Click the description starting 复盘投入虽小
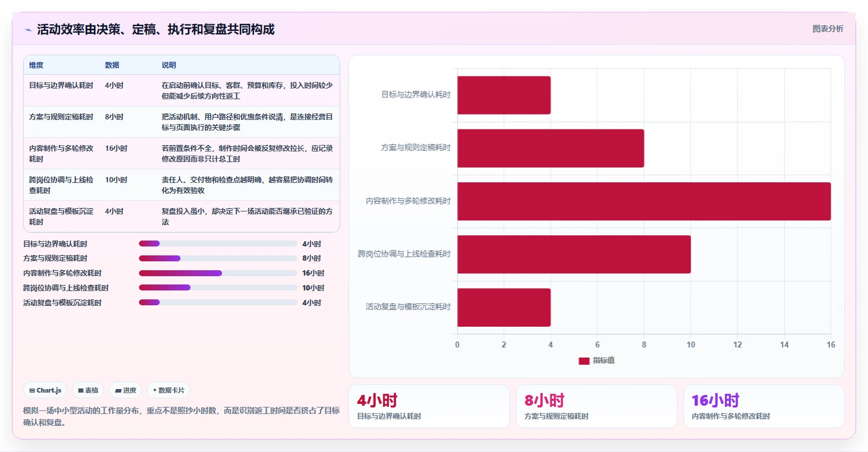Screen dimensions: 868x452 tap(247, 217)
